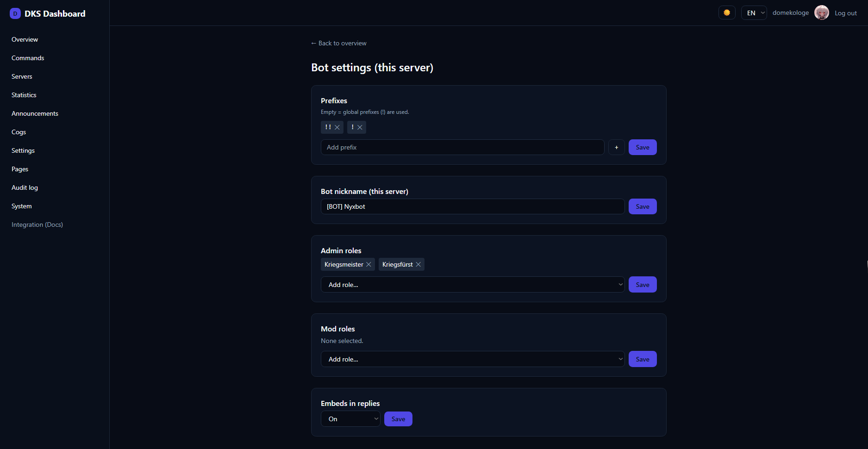Viewport: 868px width, 449px height.
Task: Save the bot nickname
Action: 643,206
